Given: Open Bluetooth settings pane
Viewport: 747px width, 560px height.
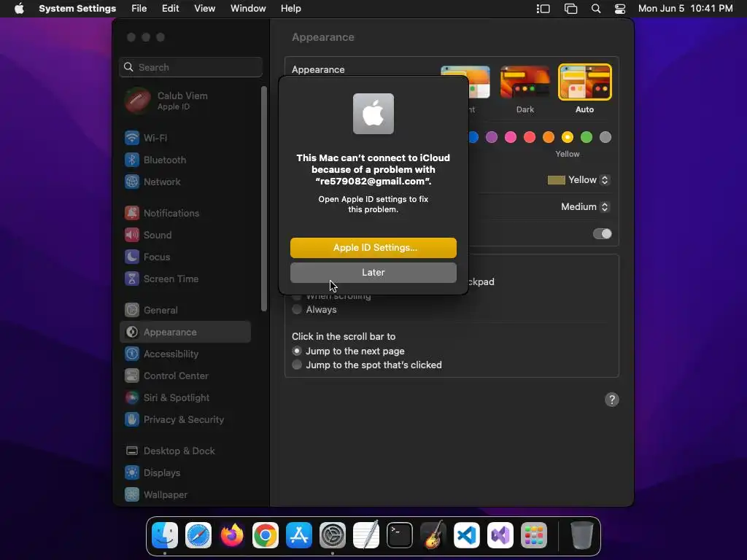Looking at the screenshot, I should pos(185,160).
